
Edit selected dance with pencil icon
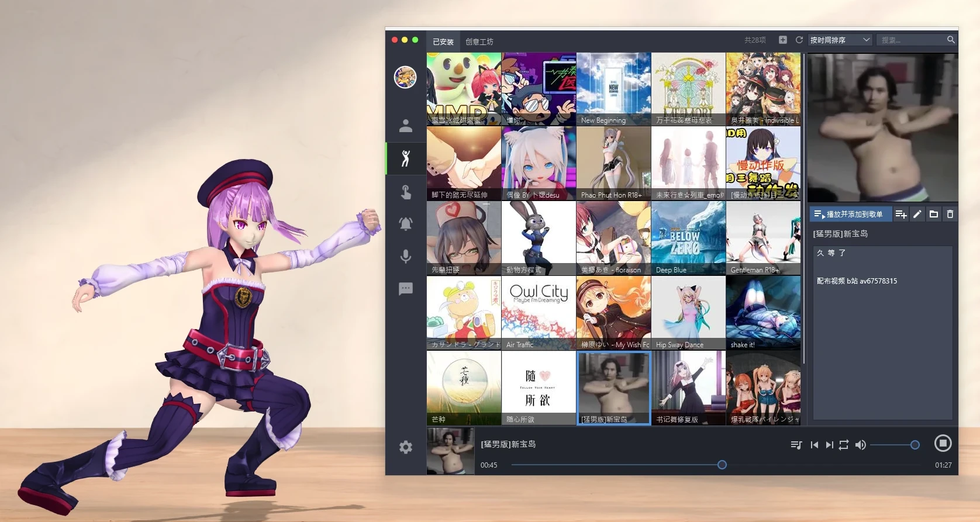917,215
